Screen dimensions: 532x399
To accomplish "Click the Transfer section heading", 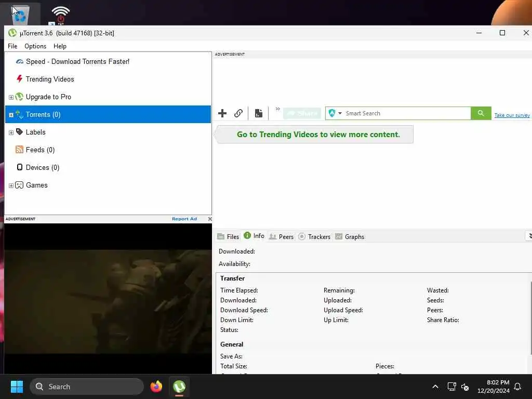I will coord(232,278).
